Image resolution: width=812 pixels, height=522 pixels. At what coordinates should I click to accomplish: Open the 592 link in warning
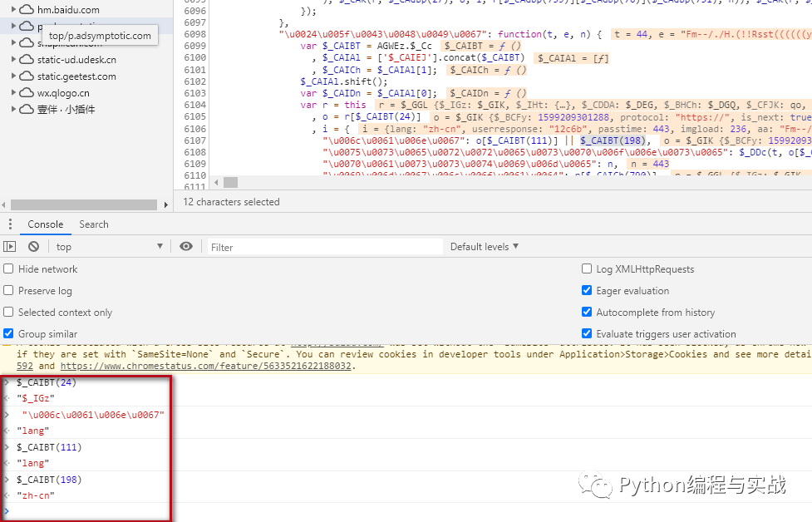click(x=24, y=366)
